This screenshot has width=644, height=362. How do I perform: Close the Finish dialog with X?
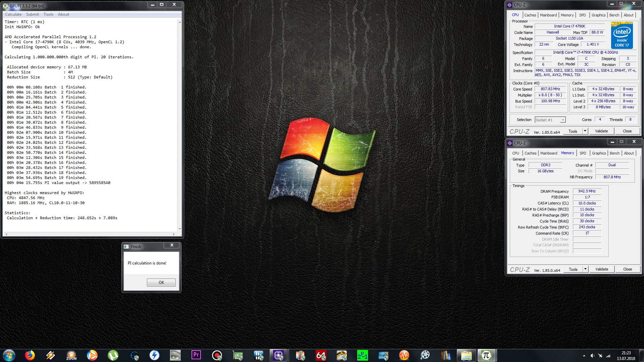tap(172, 245)
